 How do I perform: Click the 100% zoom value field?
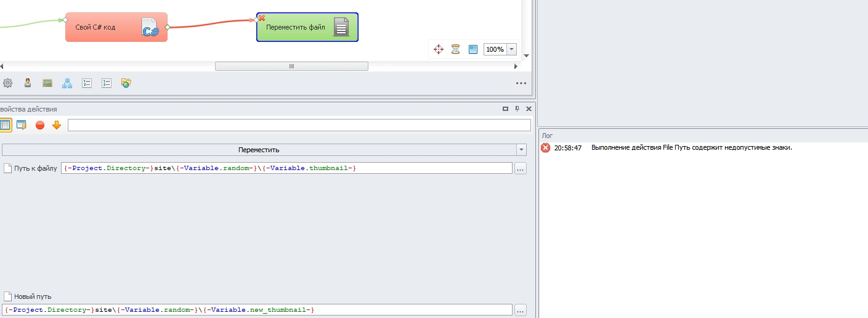tap(495, 49)
